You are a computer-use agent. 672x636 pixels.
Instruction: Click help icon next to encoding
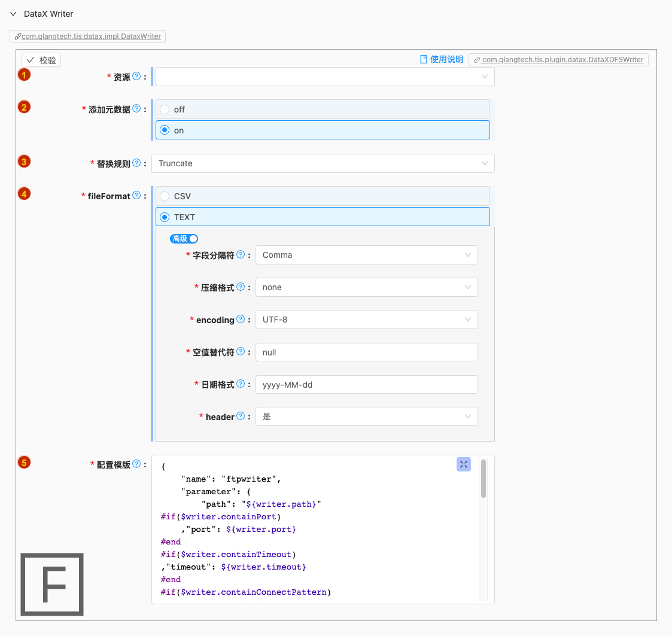pyautogui.click(x=241, y=319)
